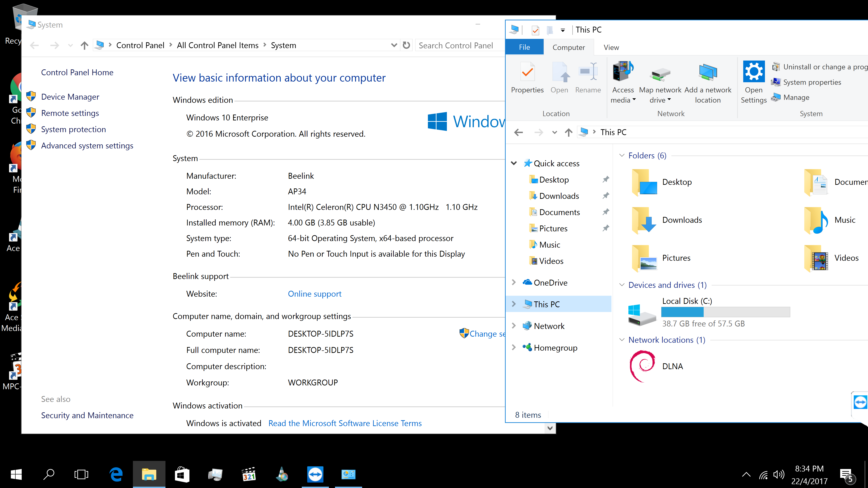Click the Rename icon in ribbon
The width and height of the screenshot is (868, 488).
(x=588, y=72)
